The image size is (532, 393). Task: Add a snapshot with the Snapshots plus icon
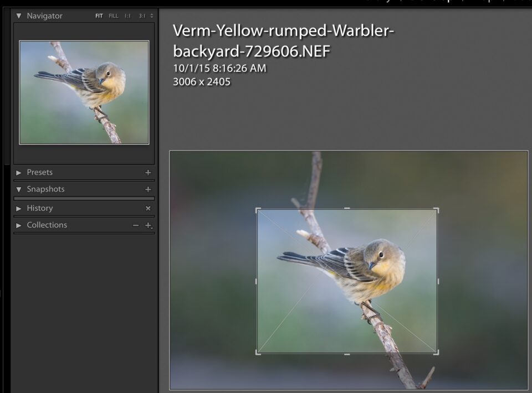click(x=148, y=189)
